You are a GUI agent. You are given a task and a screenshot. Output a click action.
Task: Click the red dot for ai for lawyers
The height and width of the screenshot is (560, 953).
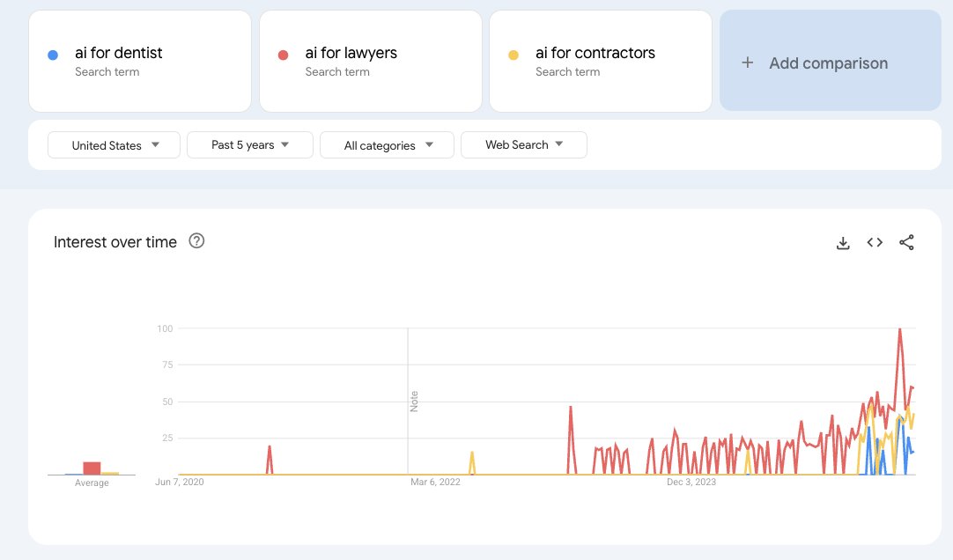point(283,55)
